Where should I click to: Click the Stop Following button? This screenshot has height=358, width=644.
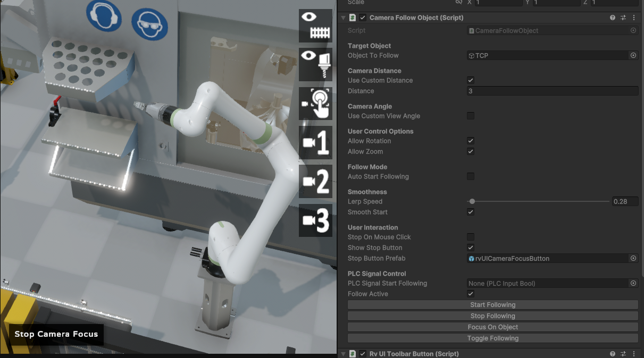[493, 316]
